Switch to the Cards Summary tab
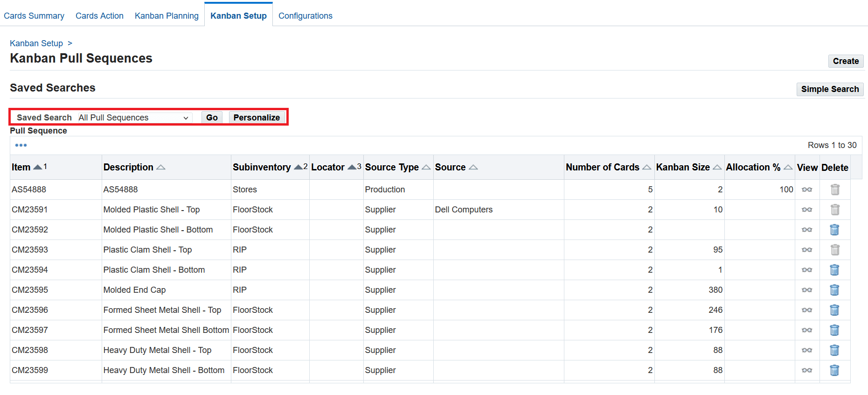Image resolution: width=868 pixels, height=395 pixels. [34, 16]
